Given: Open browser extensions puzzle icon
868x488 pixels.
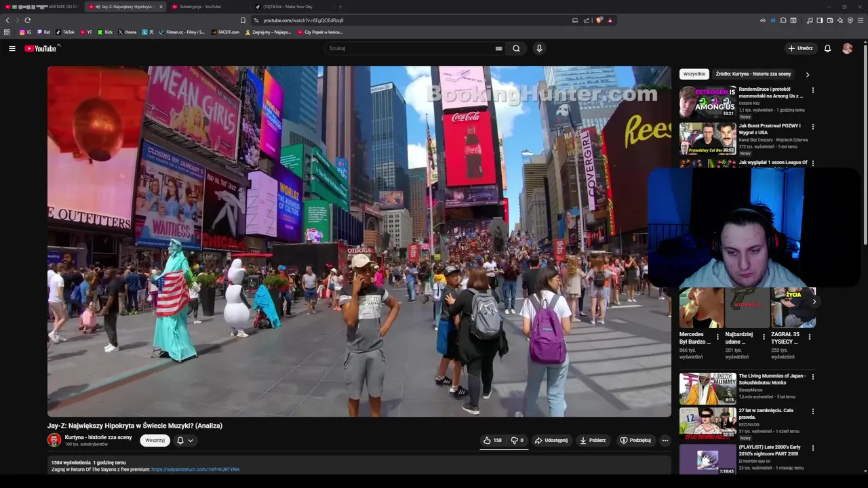Looking at the screenshot, I should [783, 20].
